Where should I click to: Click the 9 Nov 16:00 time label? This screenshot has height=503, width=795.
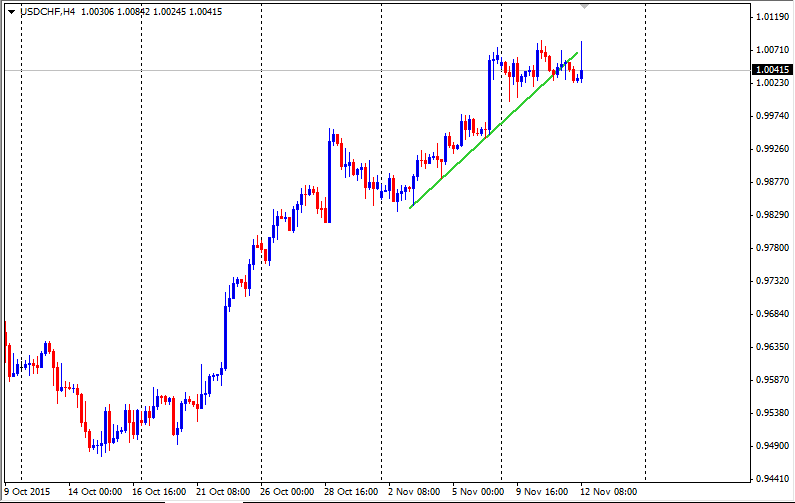click(542, 491)
